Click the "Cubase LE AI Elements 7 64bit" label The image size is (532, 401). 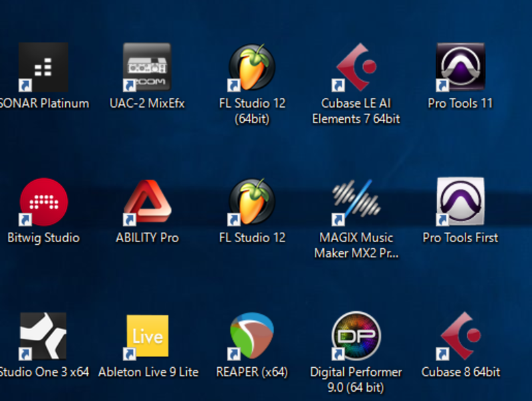pyautogui.click(x=356, y=111)
